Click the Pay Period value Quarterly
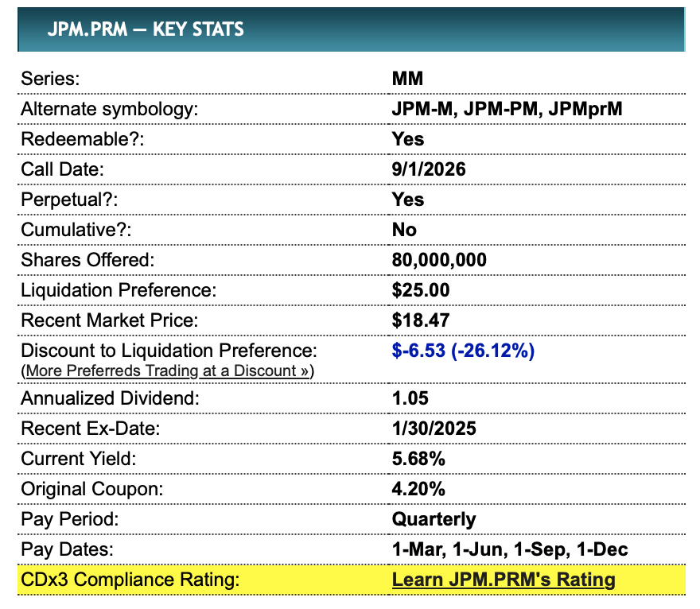This screenshot has height=609, width=700. [x=434, y=519]
